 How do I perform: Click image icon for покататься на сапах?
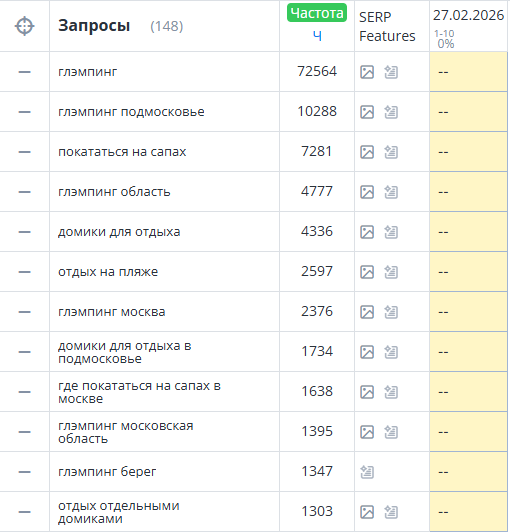point(367,152)
